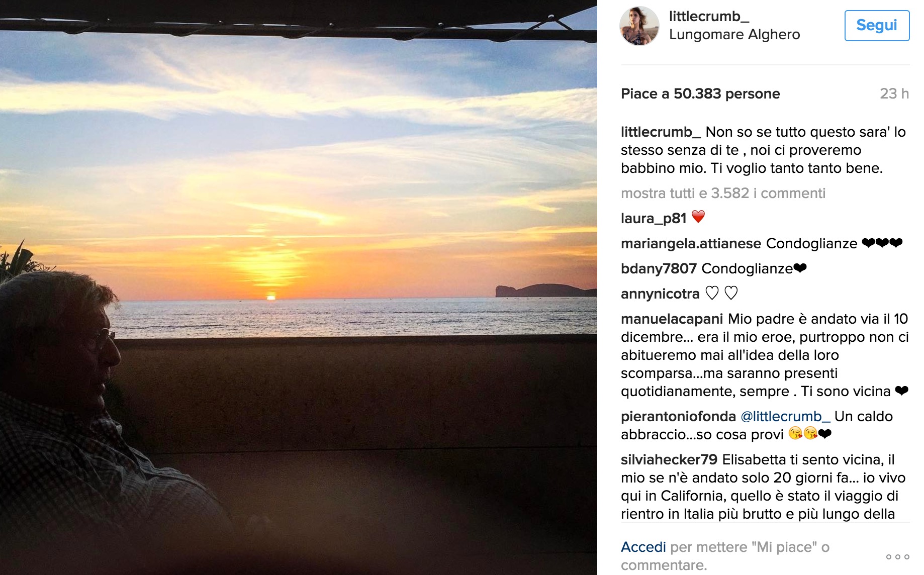Screen dimensions: 924x575
Task: Click the 23 h post timestamp
Action: point(894,93)
